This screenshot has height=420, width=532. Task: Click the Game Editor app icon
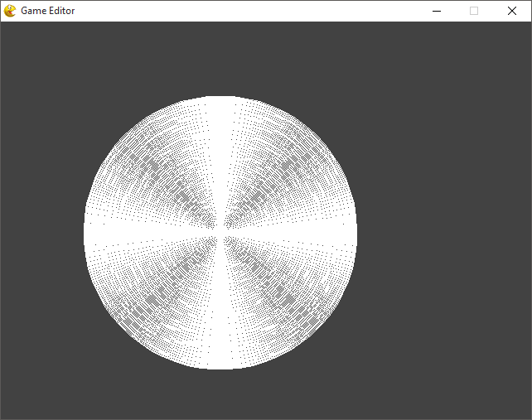point(10,11)
